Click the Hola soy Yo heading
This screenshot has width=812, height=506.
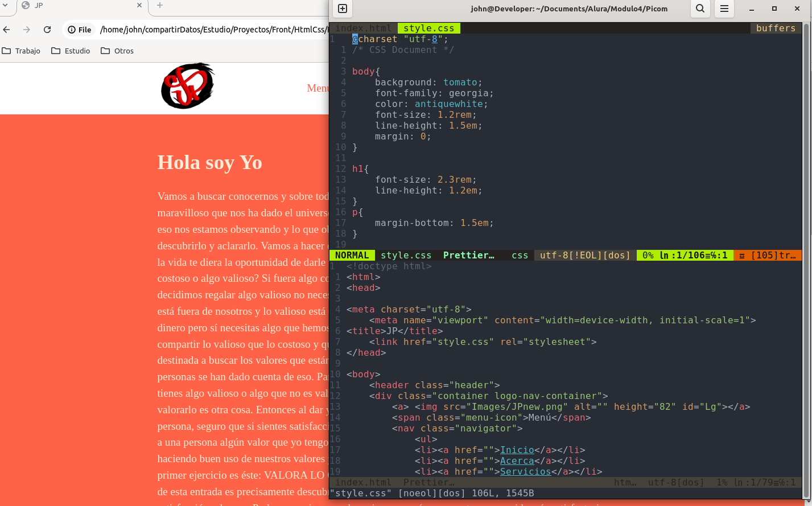(210, 163)
